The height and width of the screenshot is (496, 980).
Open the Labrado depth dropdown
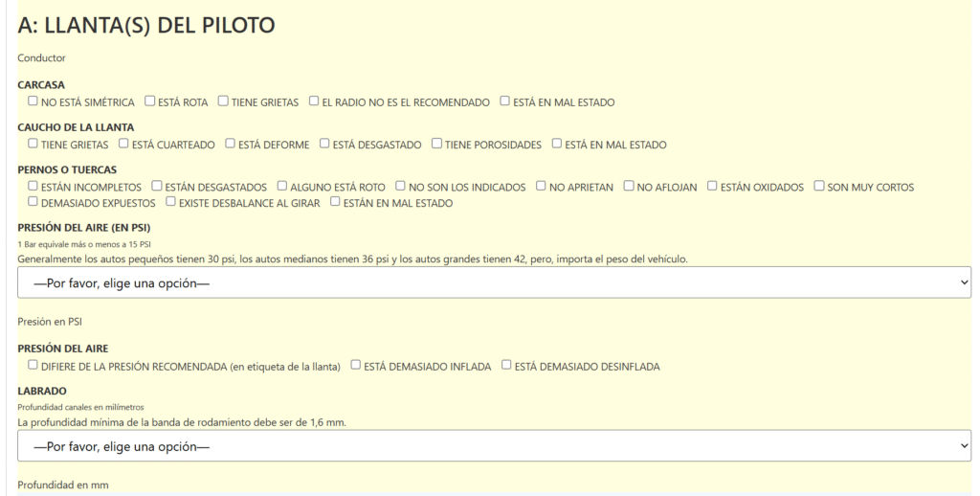click(494, 446)
